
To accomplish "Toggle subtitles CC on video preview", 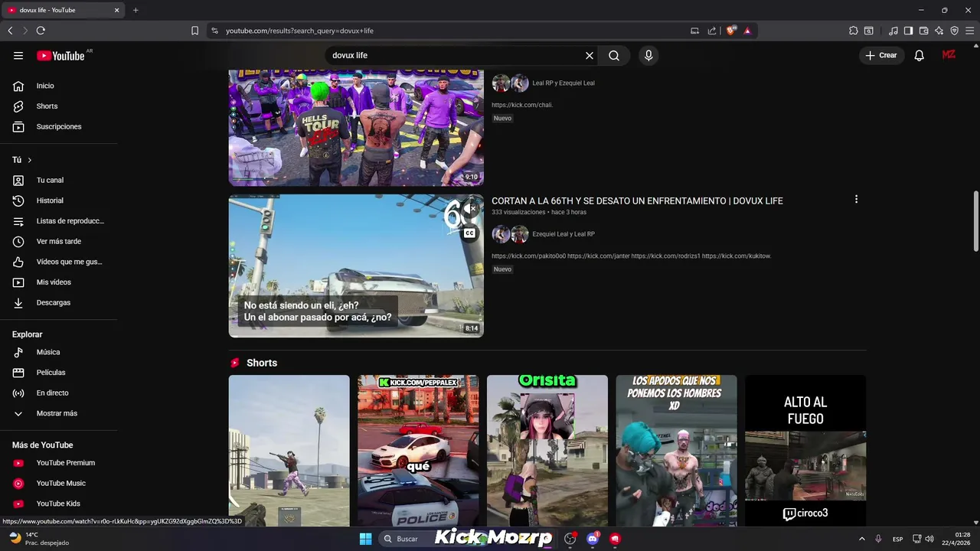I will tap(469, 233).
